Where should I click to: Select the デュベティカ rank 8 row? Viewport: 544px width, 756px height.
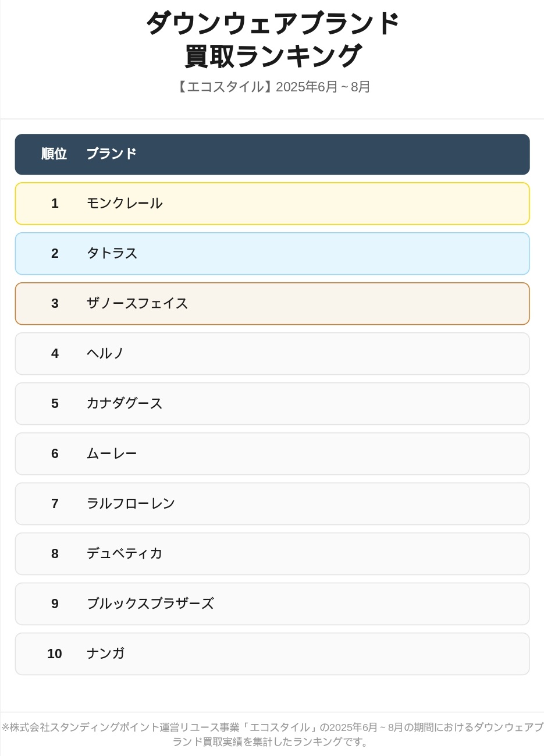click(x=272, y=554)
